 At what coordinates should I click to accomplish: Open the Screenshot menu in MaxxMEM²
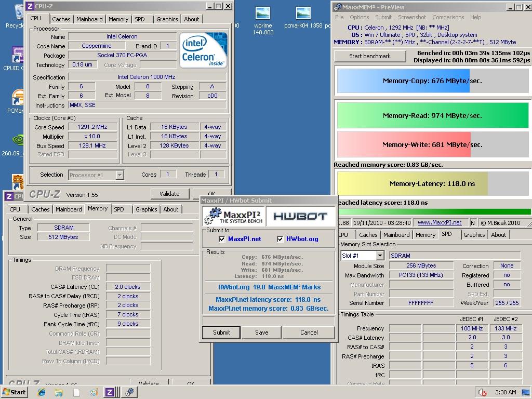point(412,17)
